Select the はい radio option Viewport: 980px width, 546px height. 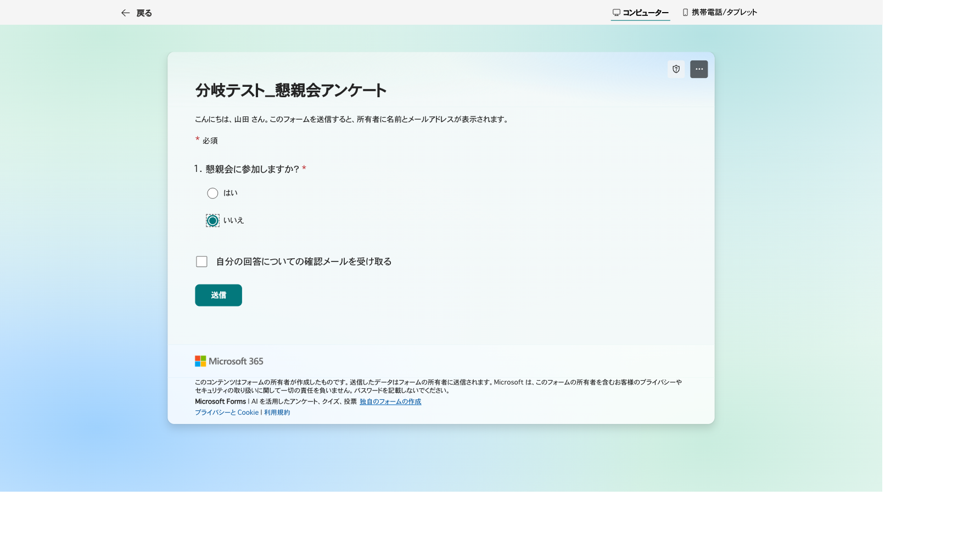pyautogui.click(x=212, y=193)
